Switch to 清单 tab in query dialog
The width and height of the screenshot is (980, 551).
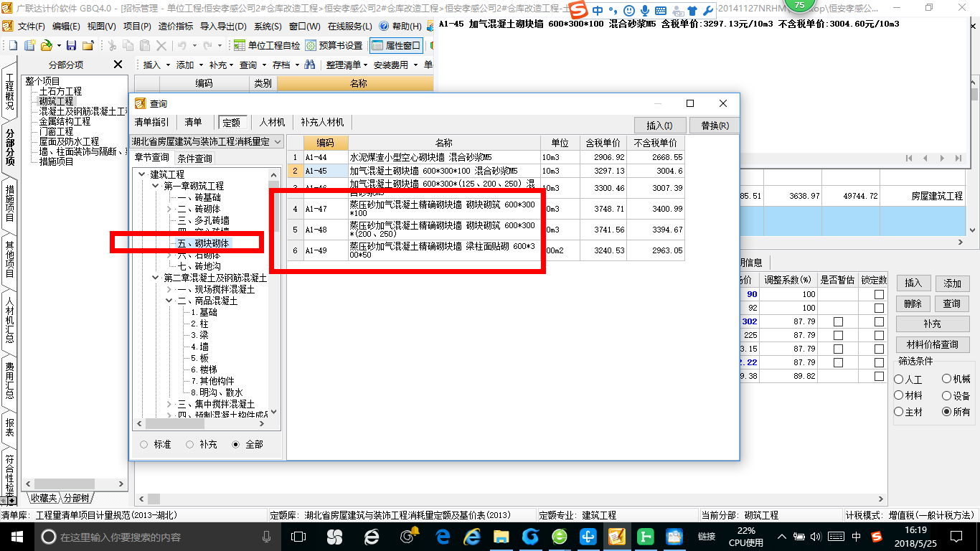[194, 123]
